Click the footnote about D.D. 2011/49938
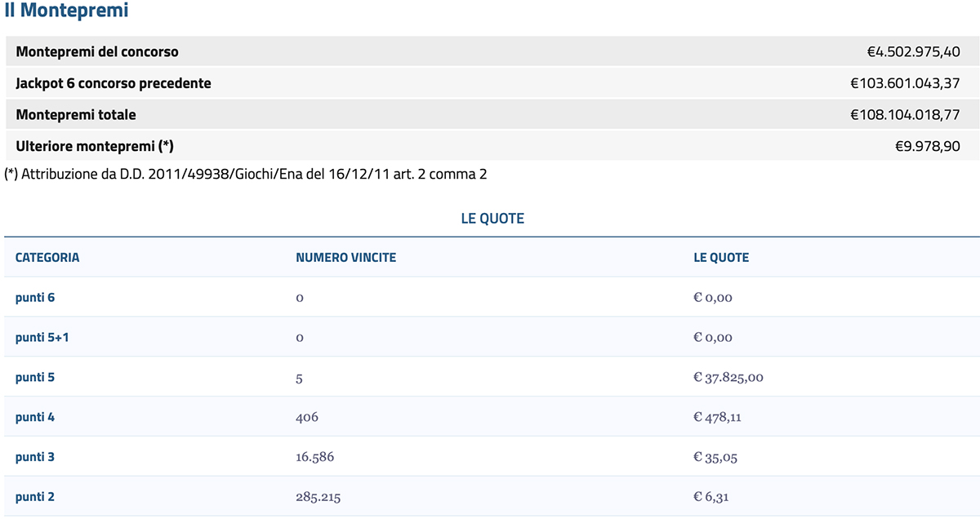Screen dimensions: 980x519 [246, 174]
